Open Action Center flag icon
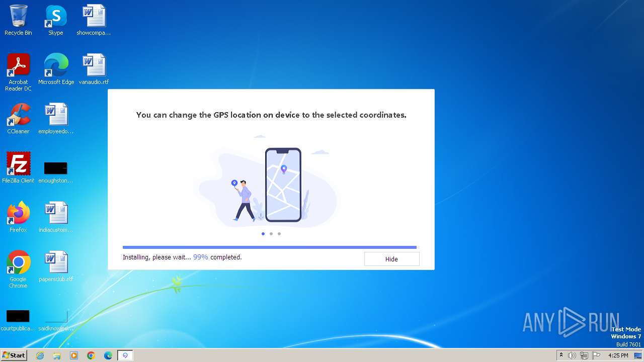Screen dimensions: 644x362 [596, 355]
